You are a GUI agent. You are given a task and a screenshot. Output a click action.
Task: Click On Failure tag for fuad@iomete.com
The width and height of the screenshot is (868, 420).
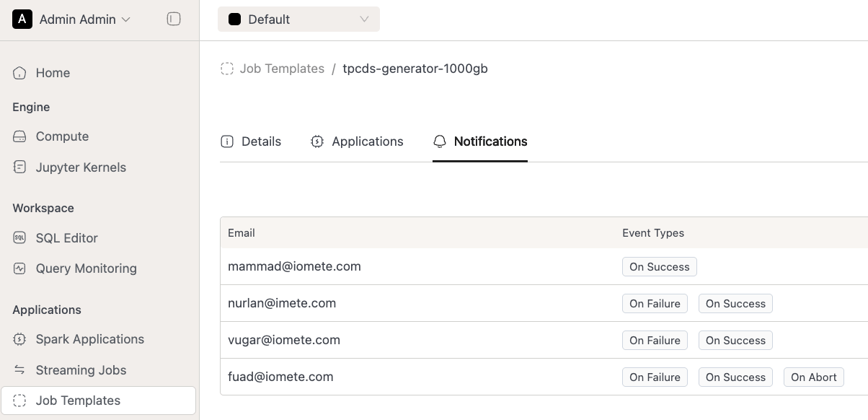click(x=655, y=377)
